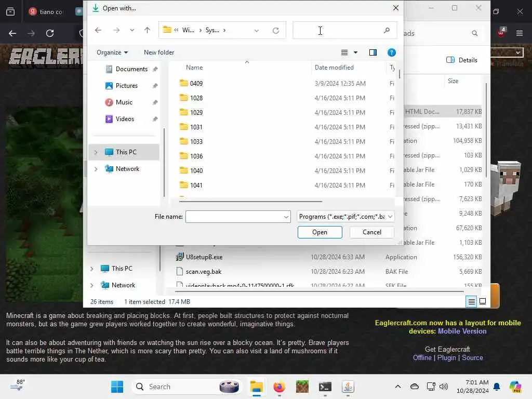Open the Offline download link
The height and width of the screenshot is (399, 532).
point(422,357)
